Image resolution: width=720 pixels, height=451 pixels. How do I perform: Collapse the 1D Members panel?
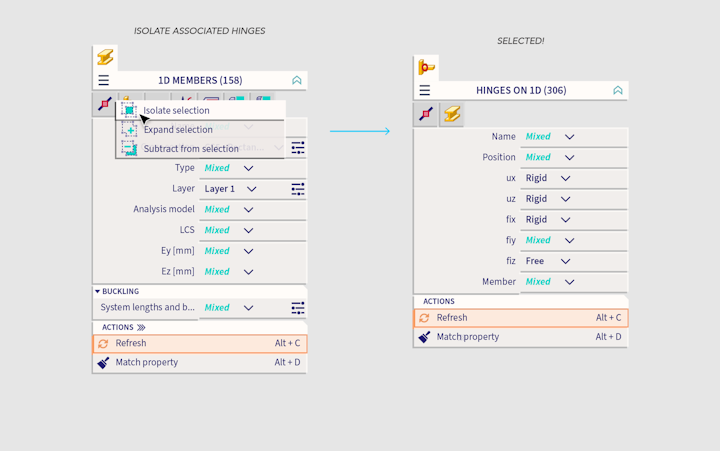point(296,80)
